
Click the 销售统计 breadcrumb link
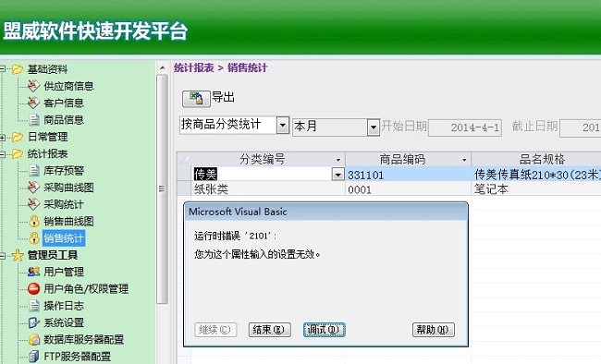point(247,67)
